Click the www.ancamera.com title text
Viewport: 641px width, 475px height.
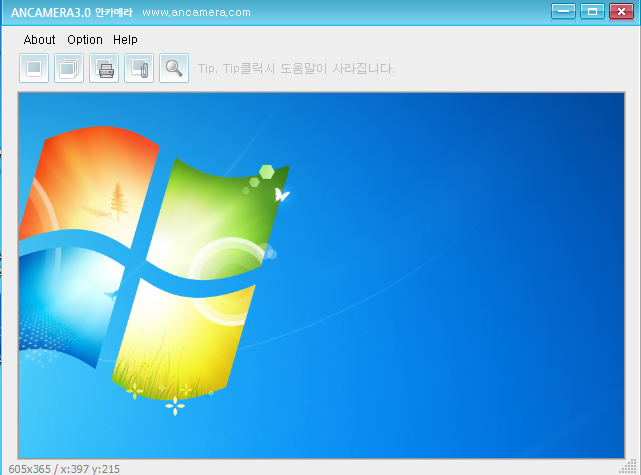[x=196, y=12]
